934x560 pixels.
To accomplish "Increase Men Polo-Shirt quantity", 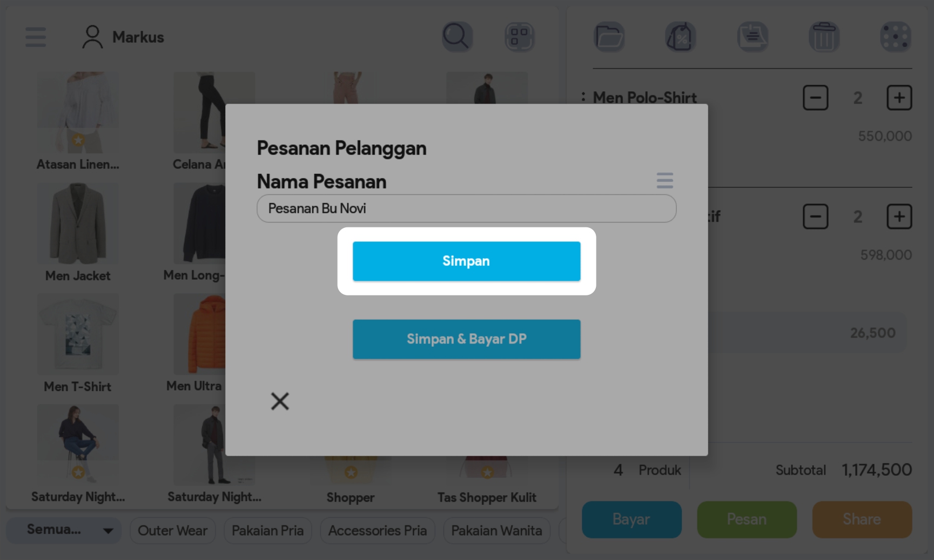I will click(899, 98).
